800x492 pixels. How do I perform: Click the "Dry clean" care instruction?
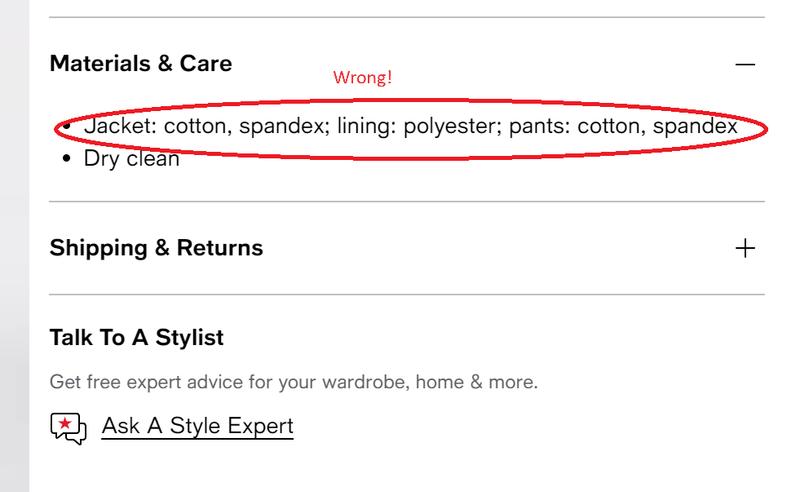pyautogui.click(x=132, y=158)
